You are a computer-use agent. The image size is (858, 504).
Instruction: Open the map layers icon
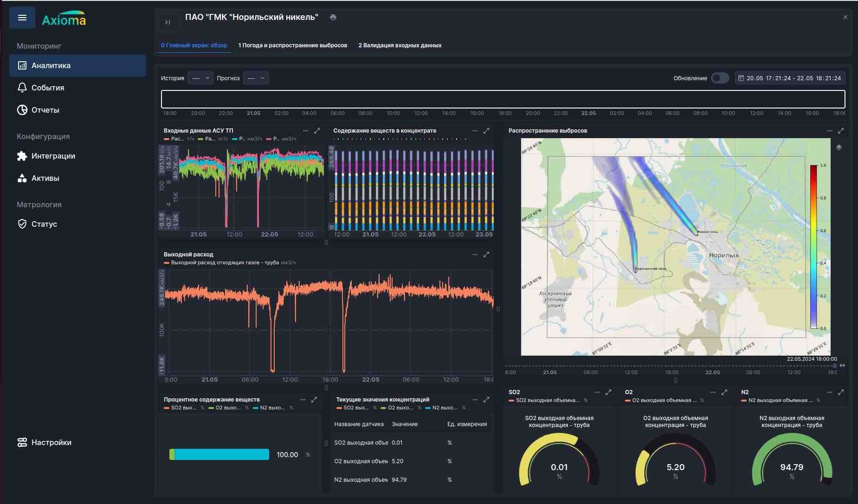pos(839,147)
